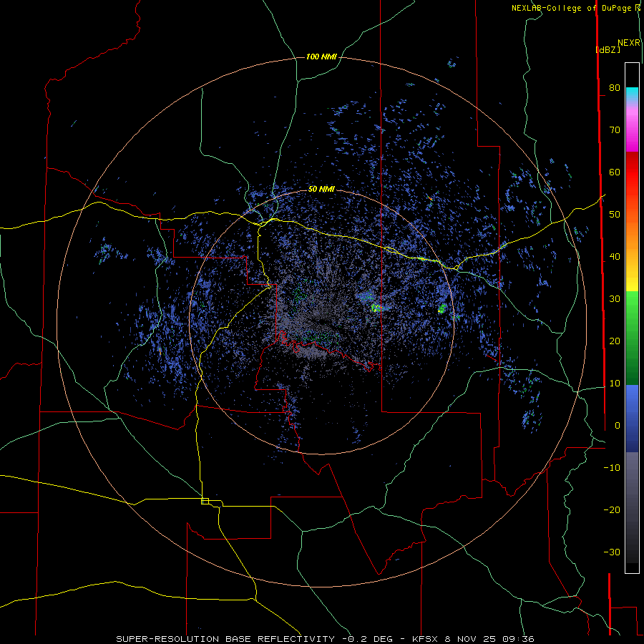Viewport: 644px width, 644px height.
Task: Click the 30 value on dBZ scale
Action: [615, 299]
